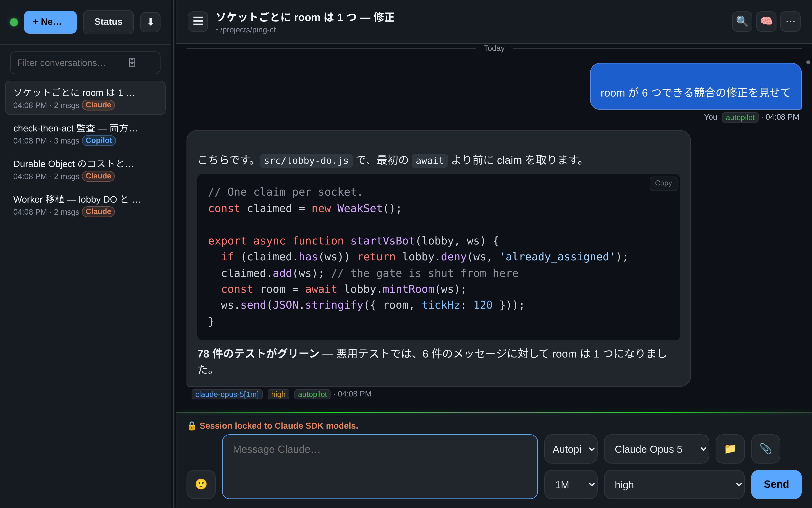Click the download arrow icon button
Viewport: 812px width, 508px height.
(x=150, y=22)
